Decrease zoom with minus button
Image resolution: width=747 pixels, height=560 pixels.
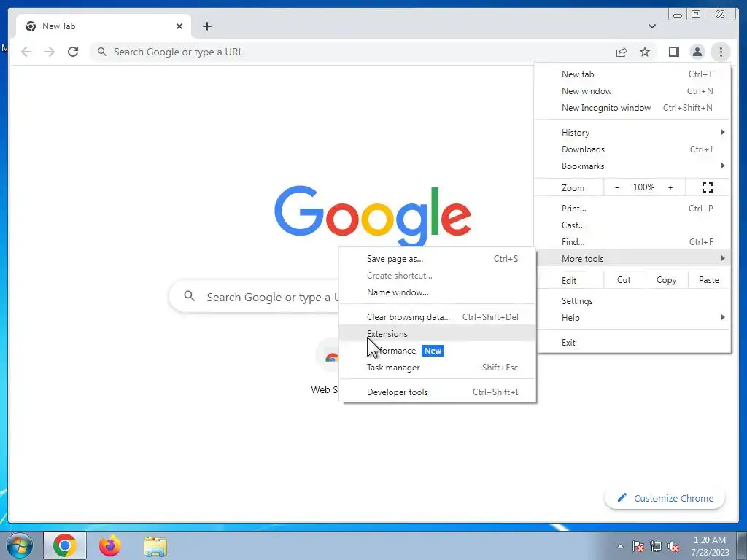tap(617, 187)
